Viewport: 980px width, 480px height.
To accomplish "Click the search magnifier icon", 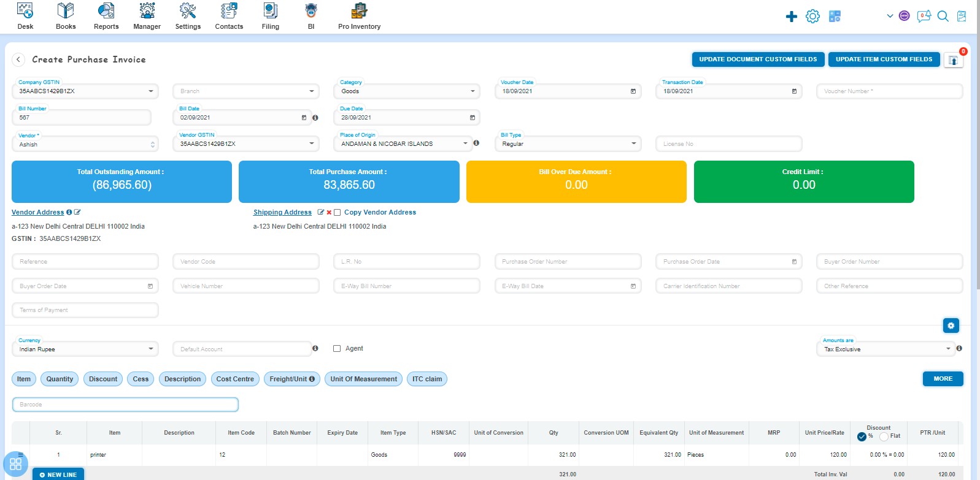I will point(943,17).
